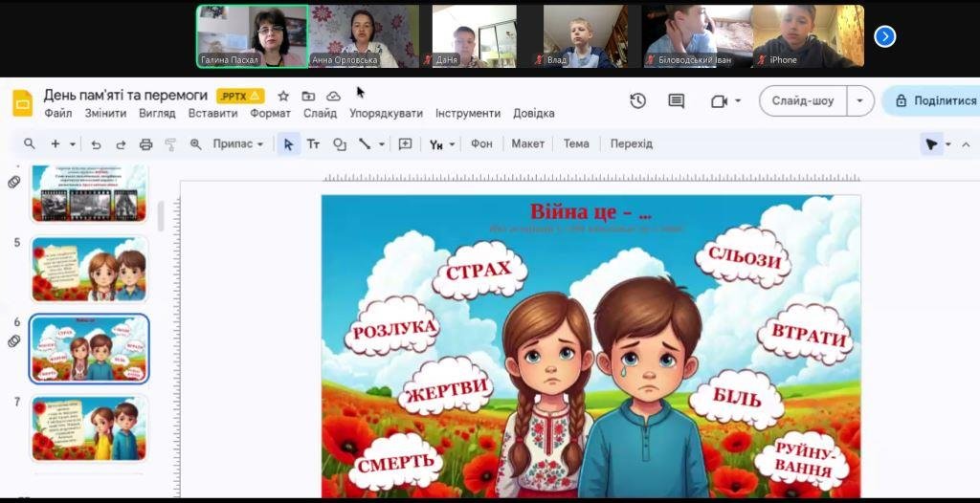
Task: Click the document title День пам'яті та перемоги
Action: [x=125, y=96]
